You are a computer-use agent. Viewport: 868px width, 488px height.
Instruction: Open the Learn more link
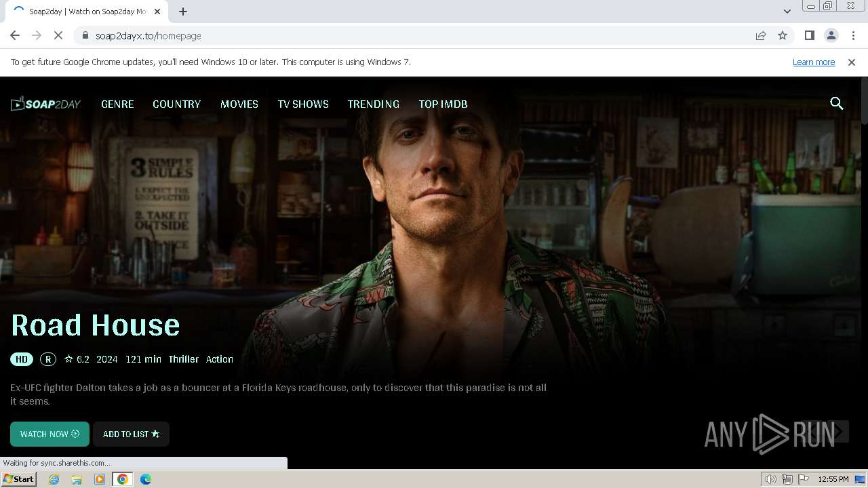point(814,62)
